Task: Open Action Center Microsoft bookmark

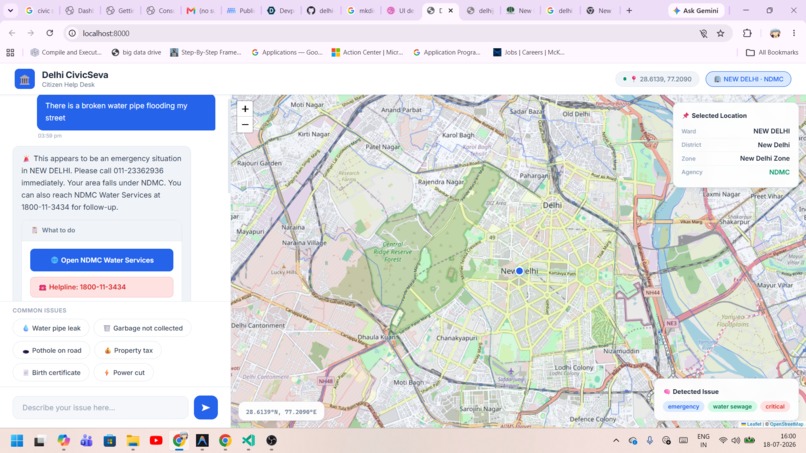Action: point(367,52)
